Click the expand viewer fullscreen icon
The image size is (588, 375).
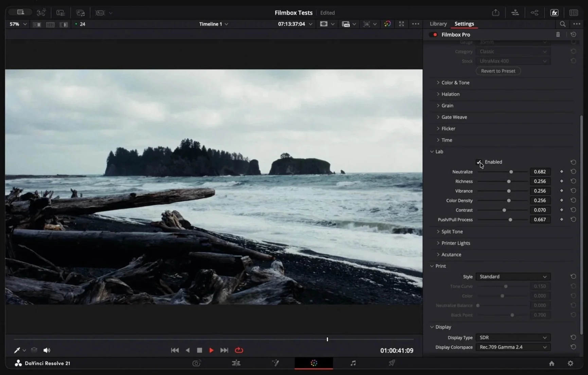tap(401, 24)
